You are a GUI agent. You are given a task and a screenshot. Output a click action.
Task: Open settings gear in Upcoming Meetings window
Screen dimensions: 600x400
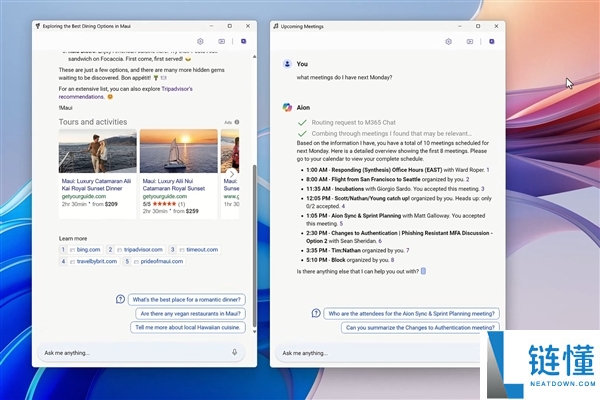(448, 41)
